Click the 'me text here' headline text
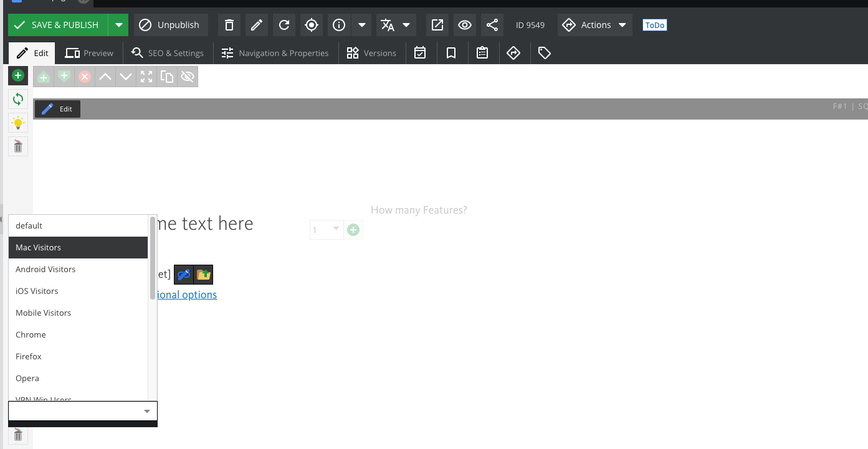Image resolution: width=868 pixels, height=449 pixels. pos(206,224)
